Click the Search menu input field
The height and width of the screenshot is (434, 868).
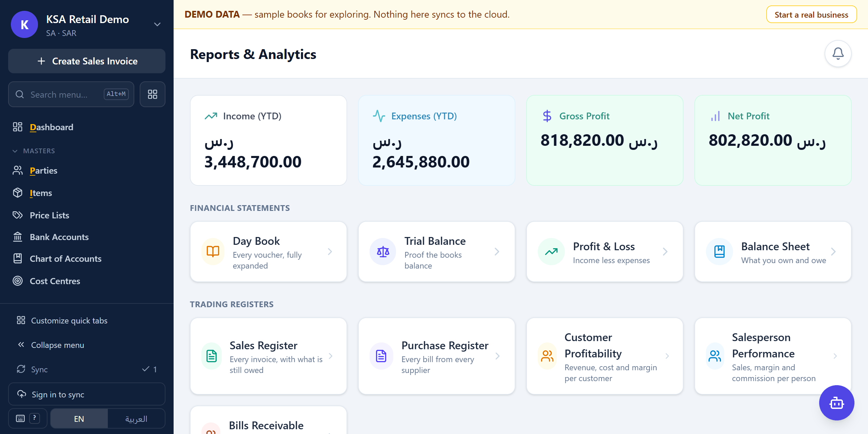[71, 94]
